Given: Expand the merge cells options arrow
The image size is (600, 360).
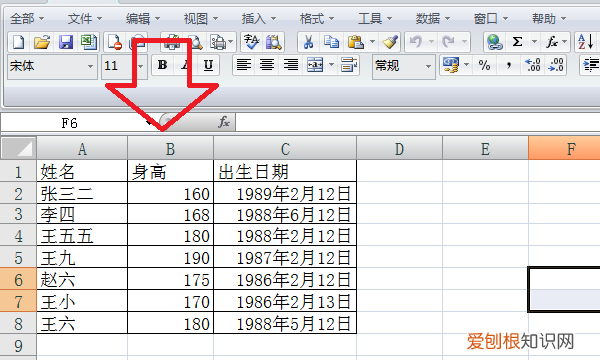Looking at the screenshot, I should 331,65.
